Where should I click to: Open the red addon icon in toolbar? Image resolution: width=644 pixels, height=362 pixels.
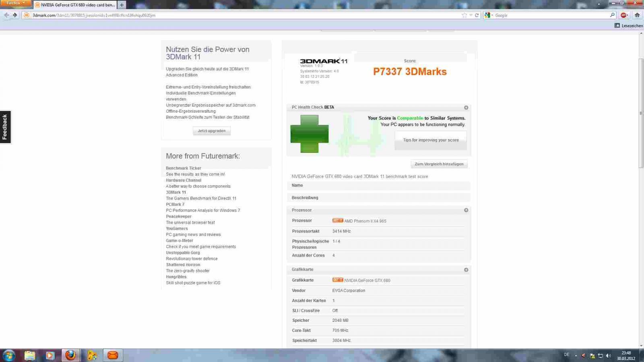pyautogui.click(x=624, y=15)
